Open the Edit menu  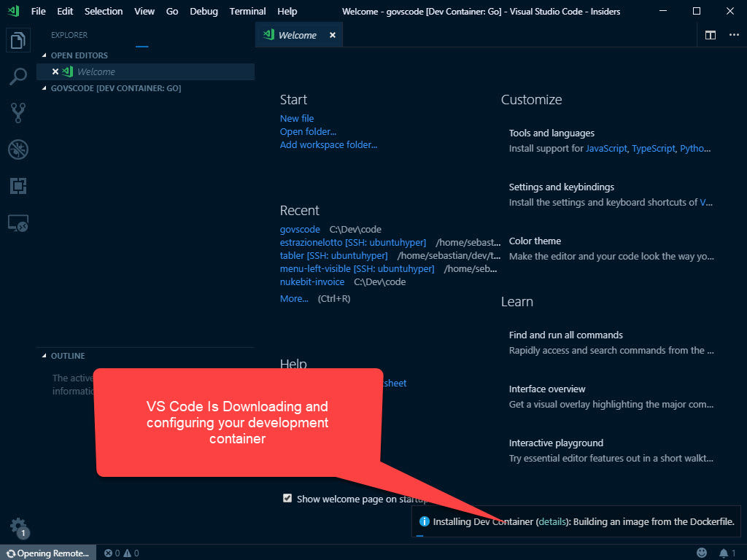coord(65,11)
